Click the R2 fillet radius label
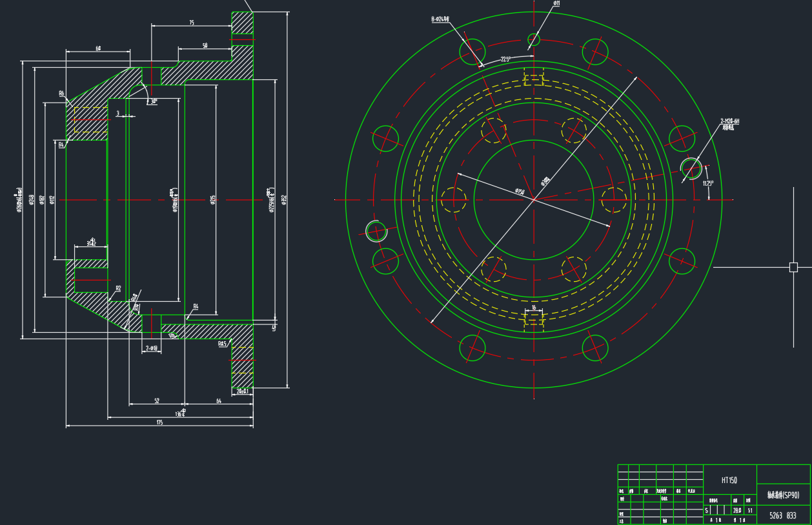Image resolution: width=812 pixels, height=525 pixels. (x=118, y=288)
